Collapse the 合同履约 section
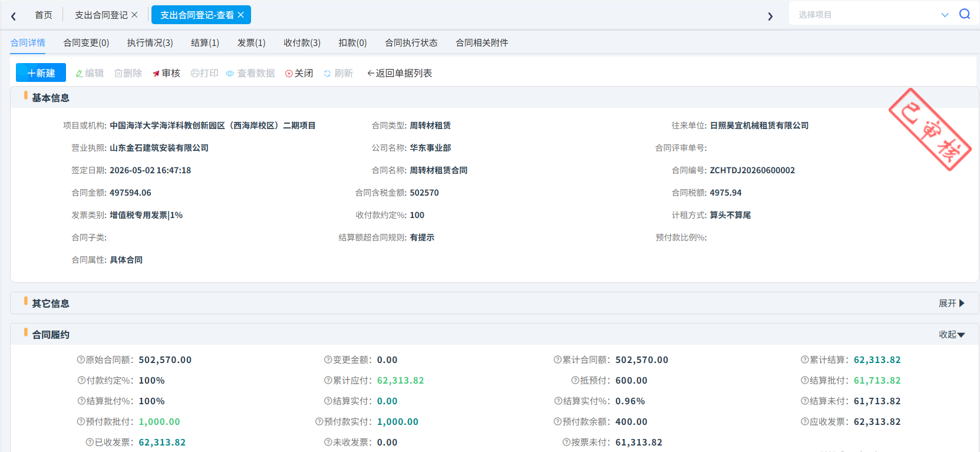Viewport: 980px width, 452px height. click(952, 334)
